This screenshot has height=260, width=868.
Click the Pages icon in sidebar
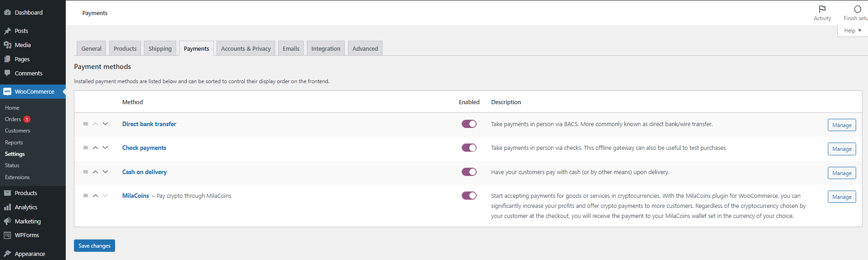(7, 59)
